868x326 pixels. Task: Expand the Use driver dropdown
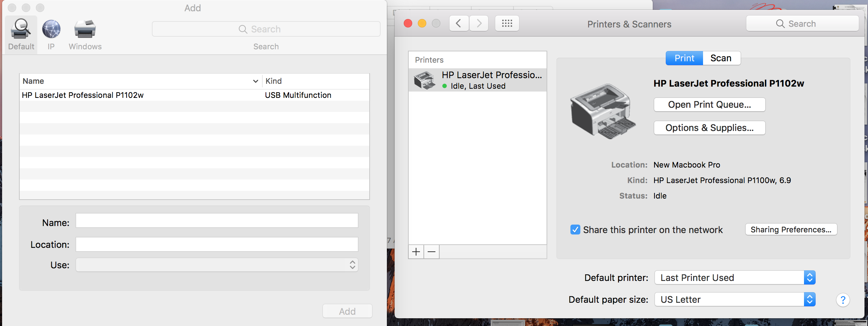coord(217,265)
